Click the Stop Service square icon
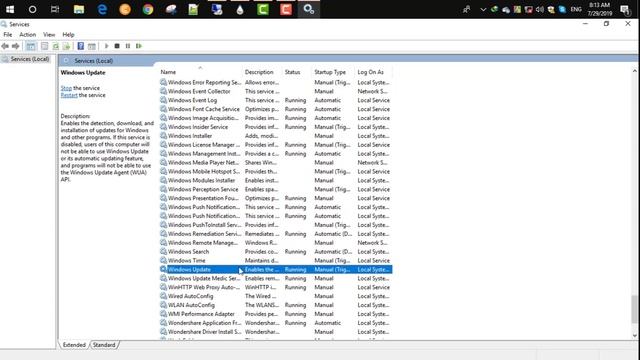This screenshot has height=360, width=640. (117, 46)
